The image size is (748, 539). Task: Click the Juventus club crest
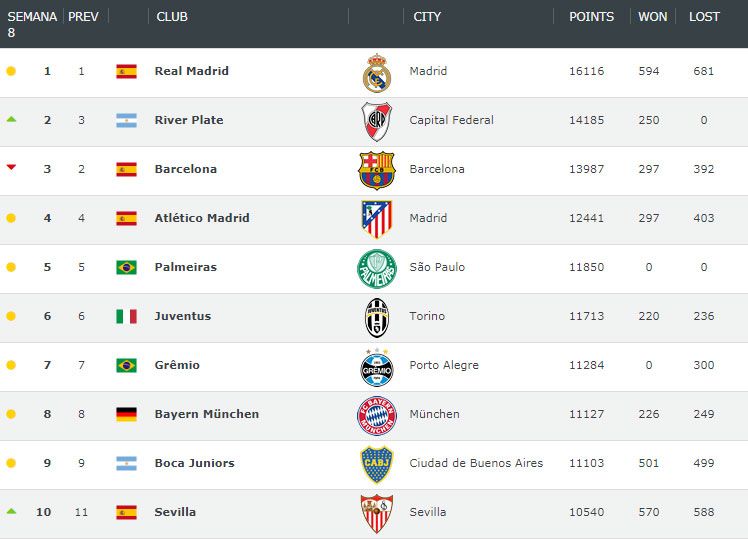[x=377, y=317]
